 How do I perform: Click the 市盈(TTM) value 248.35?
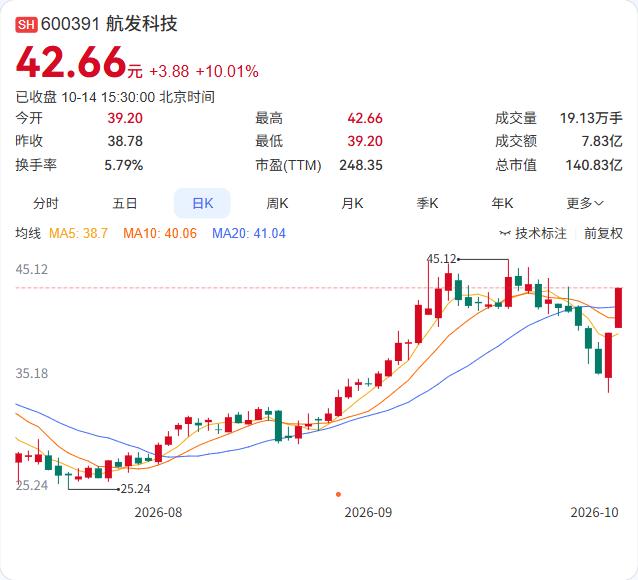361,165
